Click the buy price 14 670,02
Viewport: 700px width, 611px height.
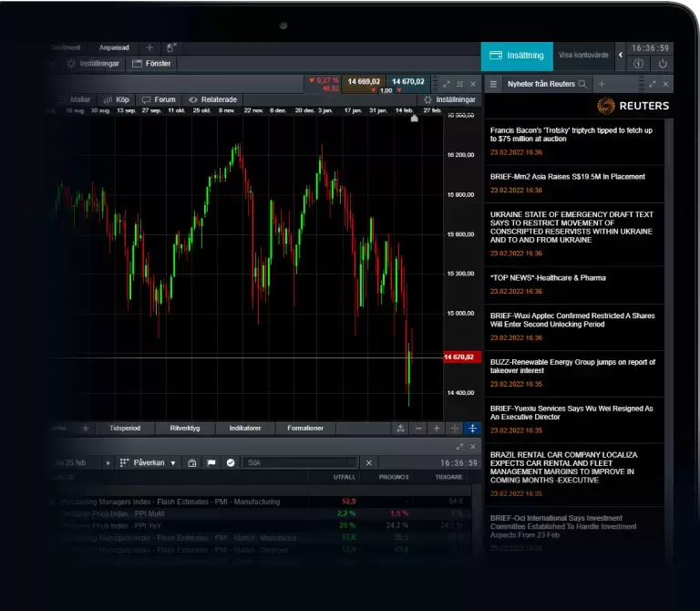pos(408,82)
